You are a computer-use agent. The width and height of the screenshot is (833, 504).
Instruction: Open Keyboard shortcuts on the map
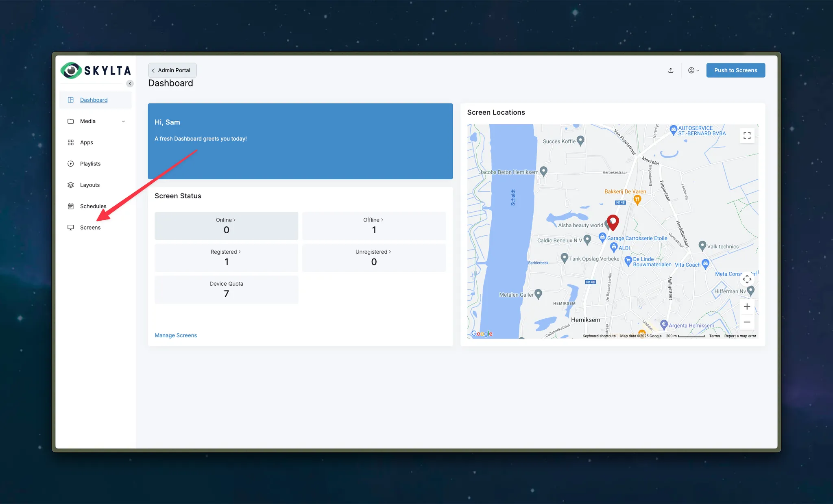tap(599, 336)
